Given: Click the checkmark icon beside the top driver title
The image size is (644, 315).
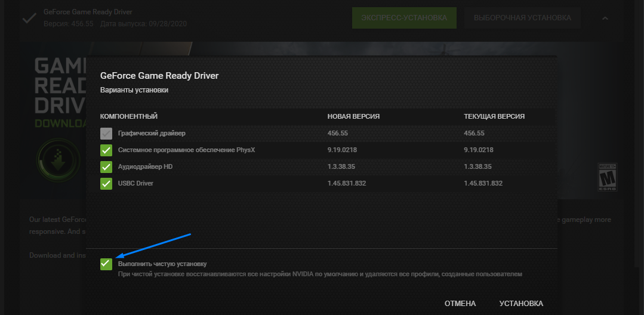Looking at the screenshot, I should click(29, 18).
